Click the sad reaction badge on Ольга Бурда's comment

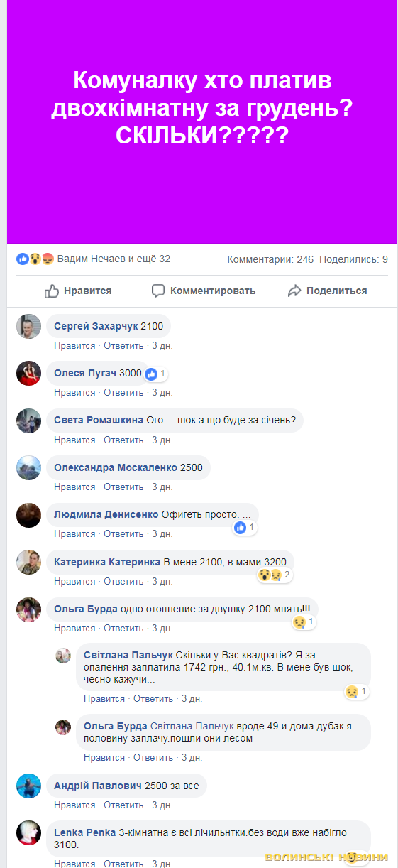304,622
